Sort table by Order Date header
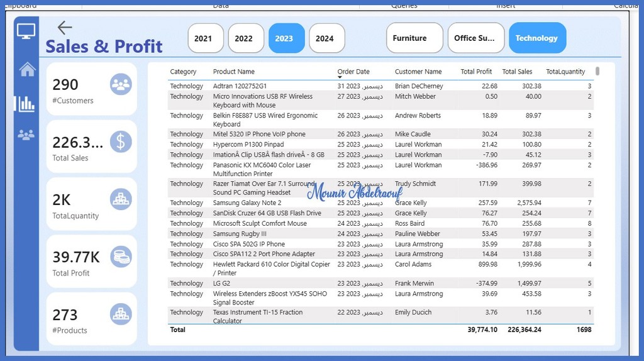Image resolution: width=644 pixels, height=361 pixels. 353,72
